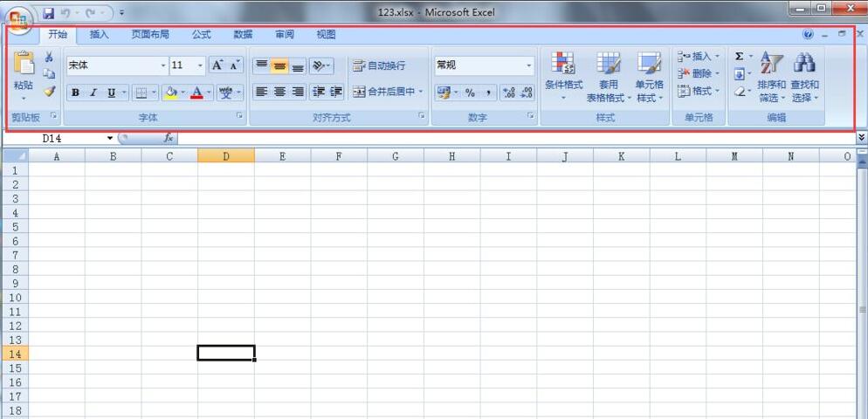The height and width of the screenshot is (419, 868).
Task: Expand formula bar chevron
Action: click(x=861, y=137)
